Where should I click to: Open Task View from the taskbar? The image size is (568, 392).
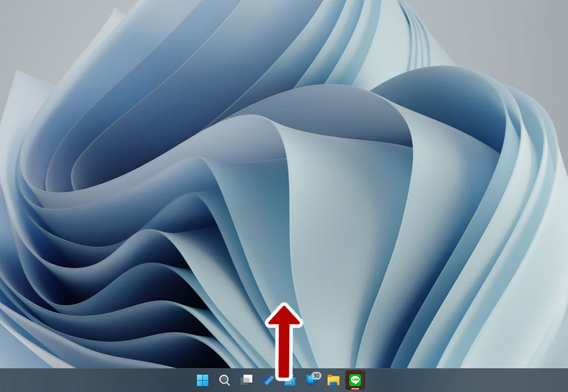click(x=247, y=380)
